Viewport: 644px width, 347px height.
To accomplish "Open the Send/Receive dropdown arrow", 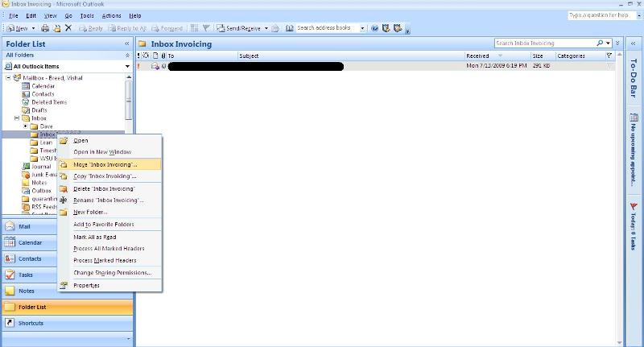I will (266, 28).
